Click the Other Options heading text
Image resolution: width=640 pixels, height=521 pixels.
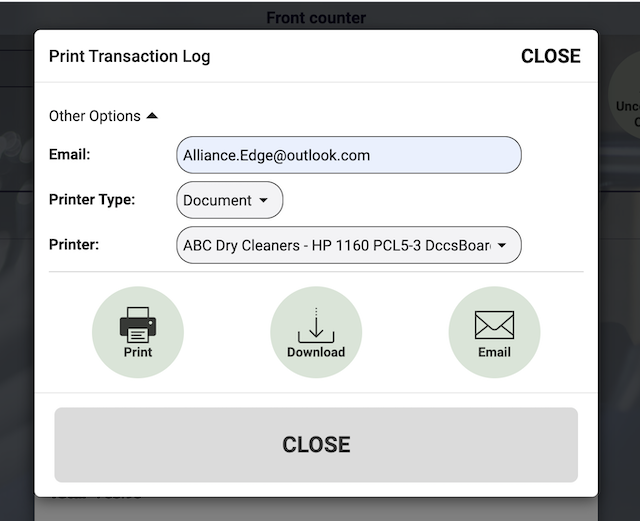95,116
